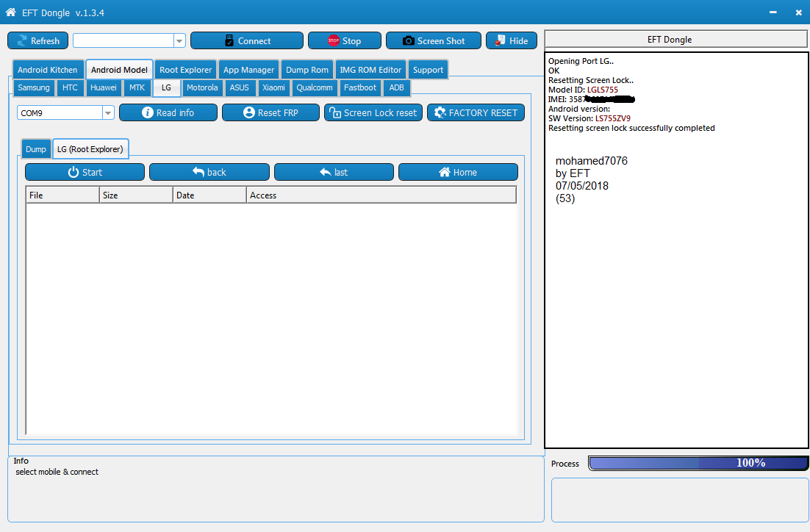Click the Screen Shot button label
810x532 pixels.
point(440,41)
